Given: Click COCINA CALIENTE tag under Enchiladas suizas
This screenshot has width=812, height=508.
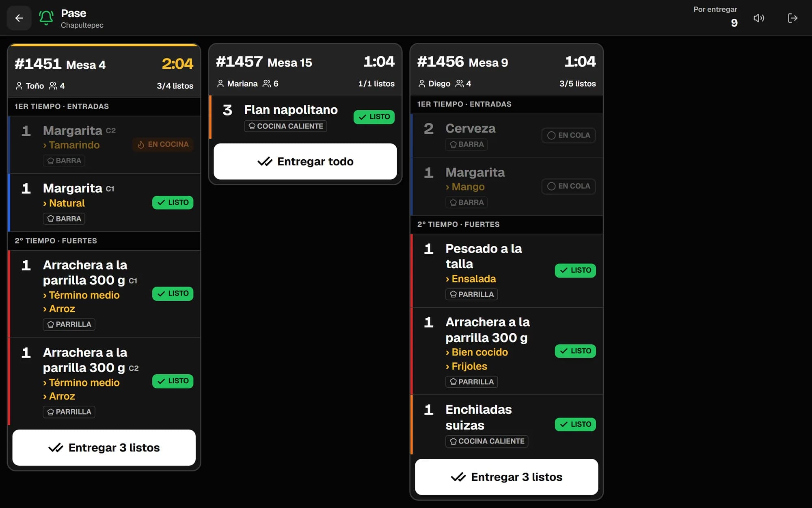Looking at the screenshot, I should click(487, 441).
